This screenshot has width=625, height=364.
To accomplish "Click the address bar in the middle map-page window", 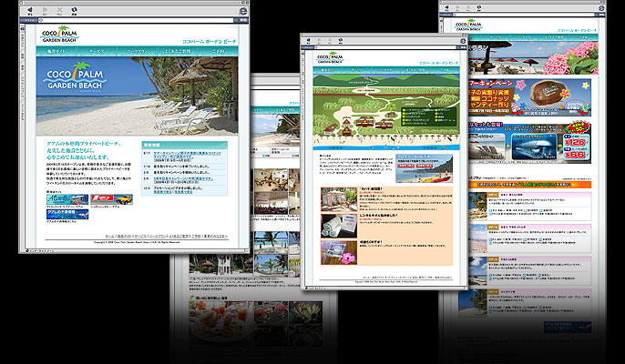I will (386, 47).
